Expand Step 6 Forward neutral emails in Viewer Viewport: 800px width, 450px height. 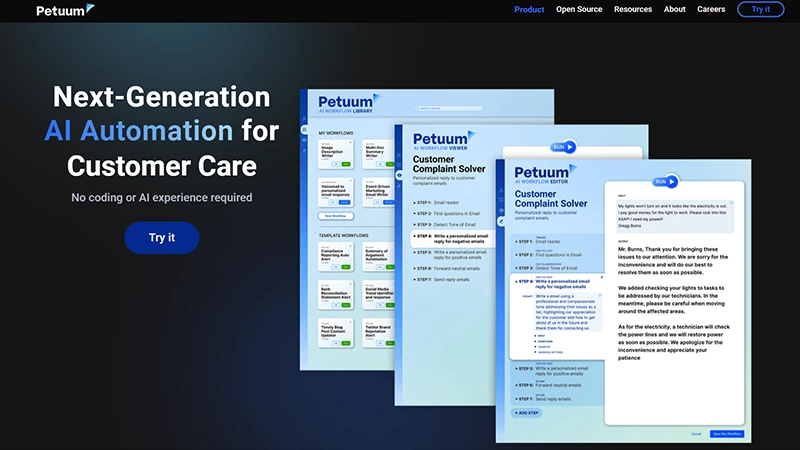447,268
